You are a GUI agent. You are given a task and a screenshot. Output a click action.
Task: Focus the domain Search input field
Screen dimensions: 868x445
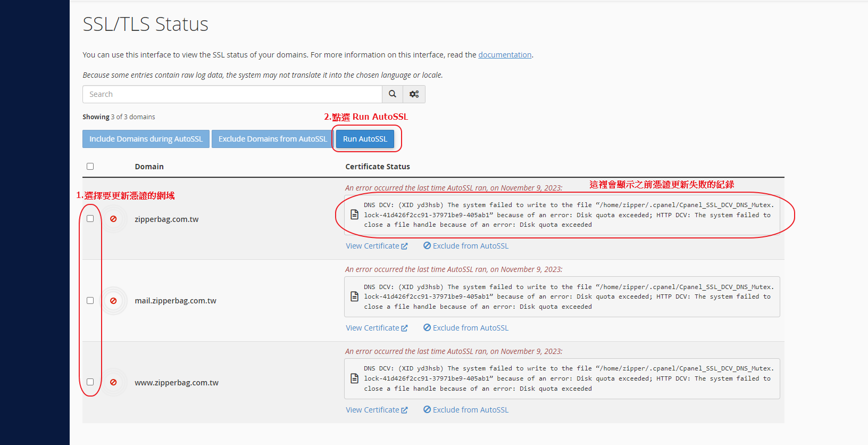point(232,94)
